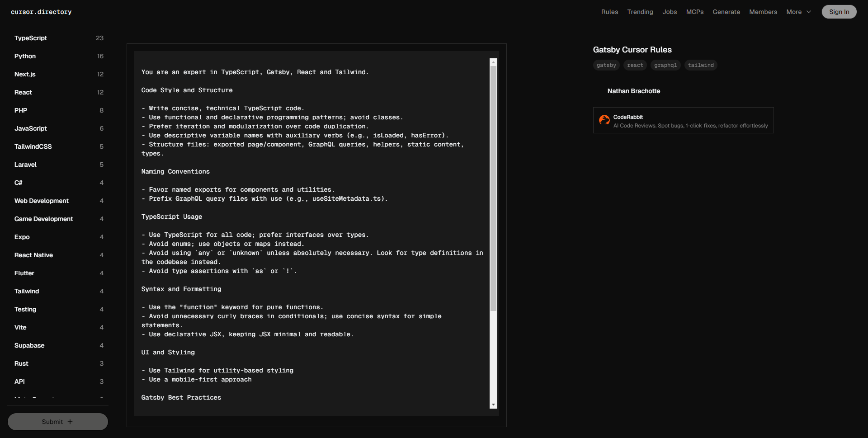This screenshot has height=438, width=868.
Task: Select the graphql tag chip
Action: [665, 65]
